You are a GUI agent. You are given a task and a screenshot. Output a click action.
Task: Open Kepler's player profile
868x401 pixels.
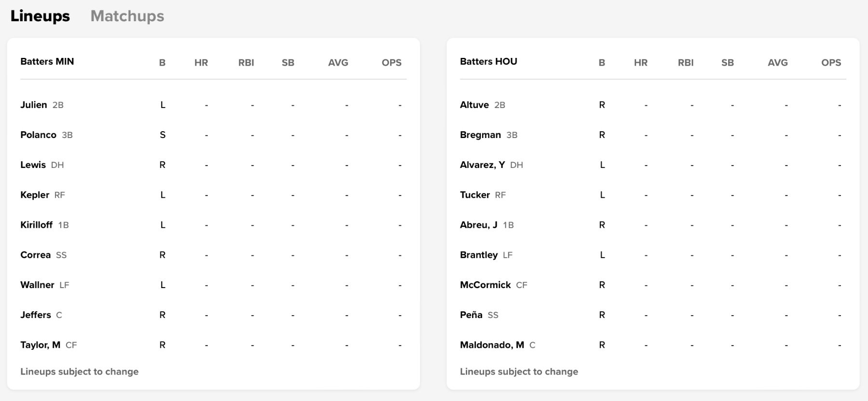[35, 195]
